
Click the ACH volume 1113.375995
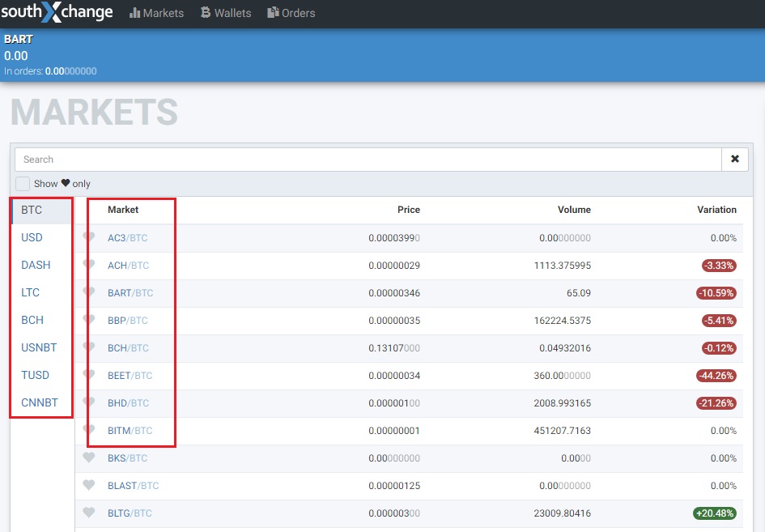point(563,266)
